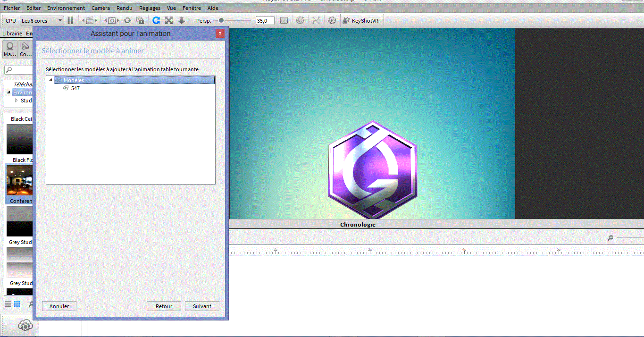Click the downward arrow toolbar icon
The width and height of the screenshot is (644, 337).
(x=182, y=20)
